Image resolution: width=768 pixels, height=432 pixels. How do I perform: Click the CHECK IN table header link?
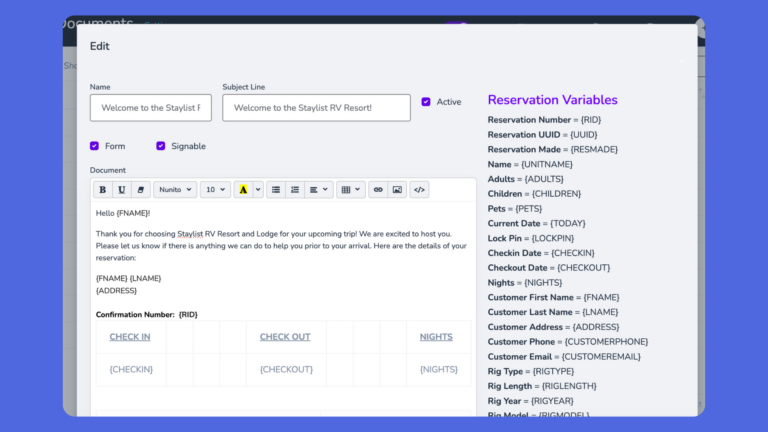(x=130, y=337)
